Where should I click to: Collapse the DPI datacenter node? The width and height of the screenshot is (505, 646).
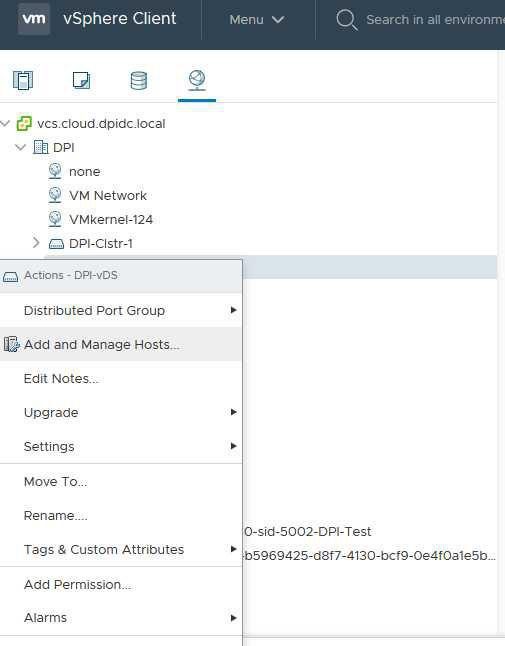pyautogui.click(x=20, y=147)
